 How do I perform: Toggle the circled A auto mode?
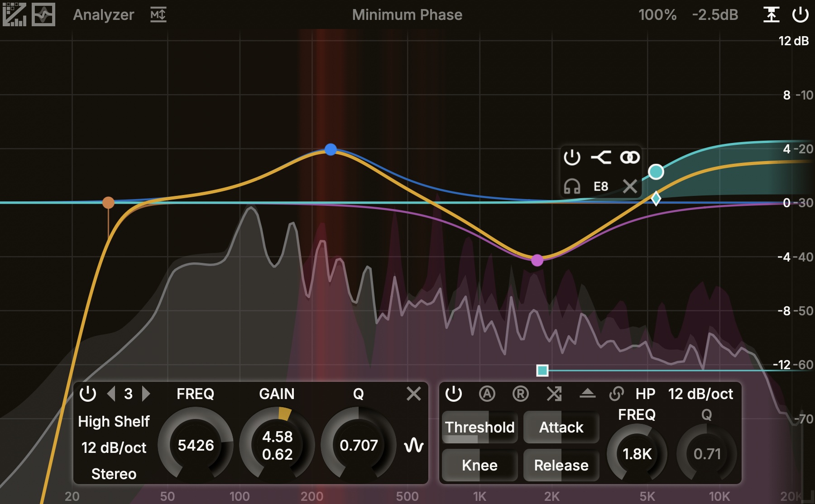point(487,394)
